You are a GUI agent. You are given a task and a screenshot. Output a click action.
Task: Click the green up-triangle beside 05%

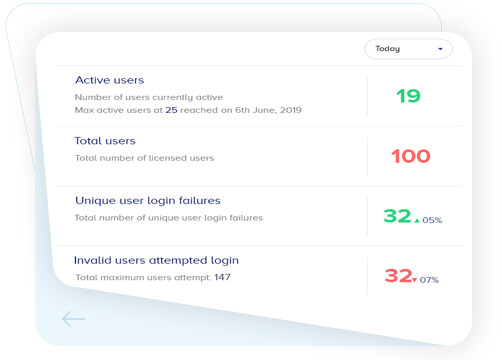coord(417,220)
